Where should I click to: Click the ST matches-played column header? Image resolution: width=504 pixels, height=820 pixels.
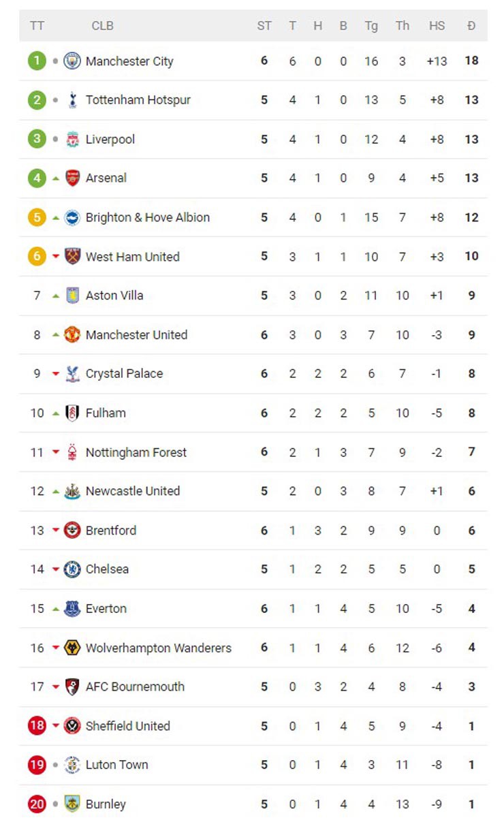tap(264, 26)
